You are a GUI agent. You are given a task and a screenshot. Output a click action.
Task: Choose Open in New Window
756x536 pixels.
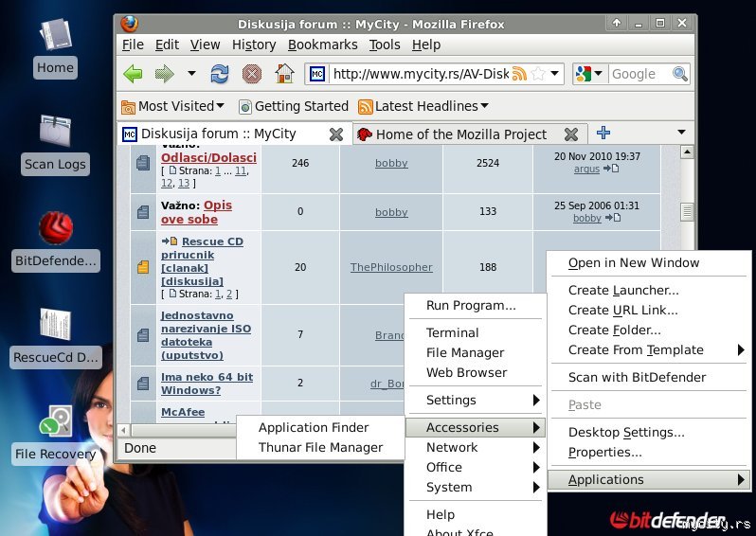click(x=650, y=262)
